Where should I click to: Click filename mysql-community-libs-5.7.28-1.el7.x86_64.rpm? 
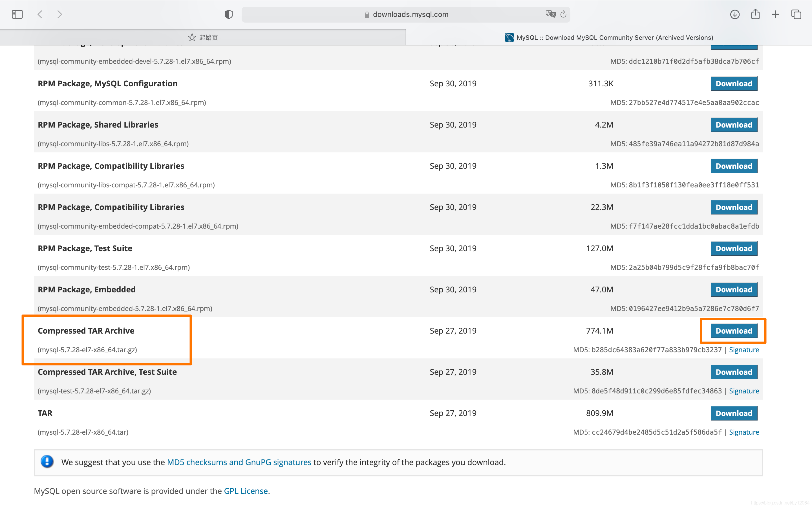113,144
